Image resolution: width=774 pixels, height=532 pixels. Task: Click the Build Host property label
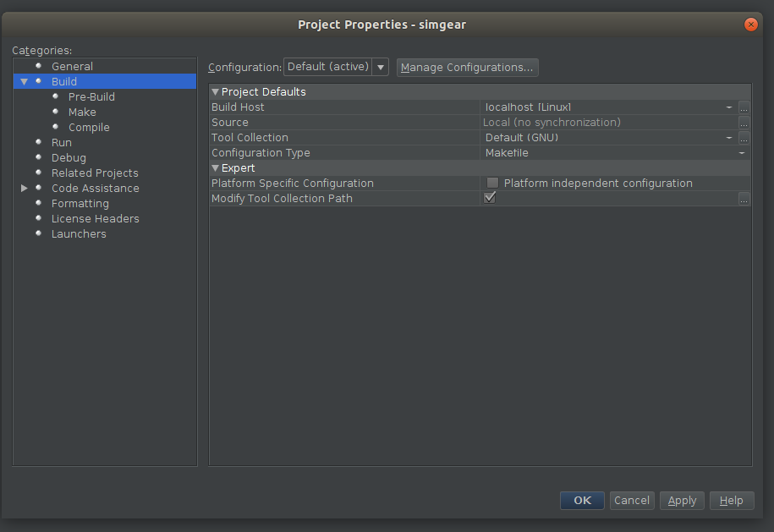click(x=238, y=107)
